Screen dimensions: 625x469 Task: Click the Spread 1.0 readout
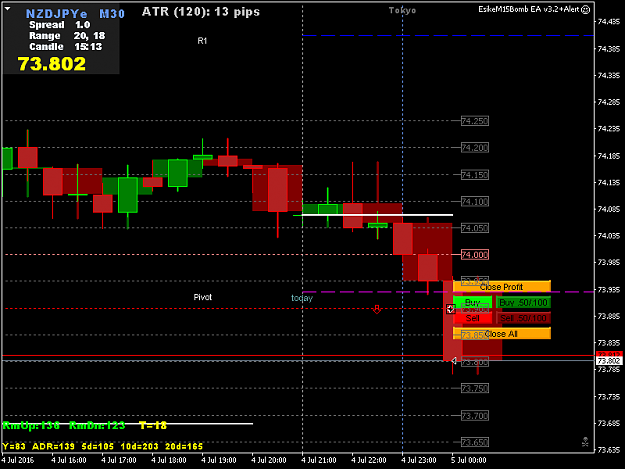click(x=59, y=25)
